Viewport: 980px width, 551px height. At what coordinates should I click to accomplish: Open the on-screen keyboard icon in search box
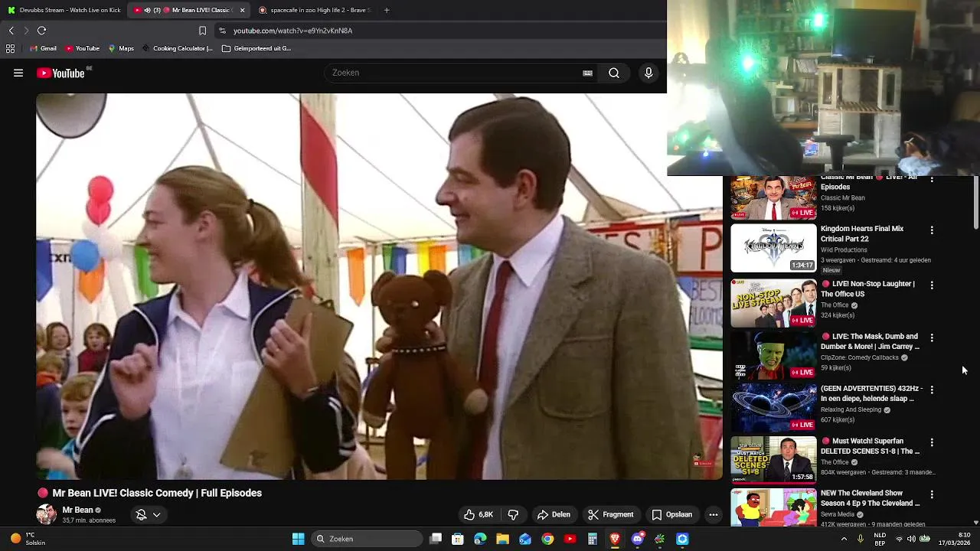[587, 73]
